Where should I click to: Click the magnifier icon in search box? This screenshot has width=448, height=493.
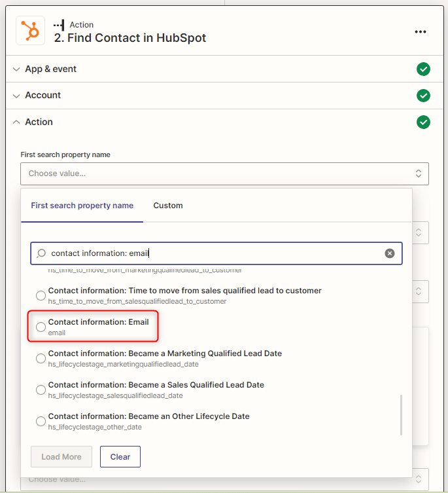pos(41,253)
